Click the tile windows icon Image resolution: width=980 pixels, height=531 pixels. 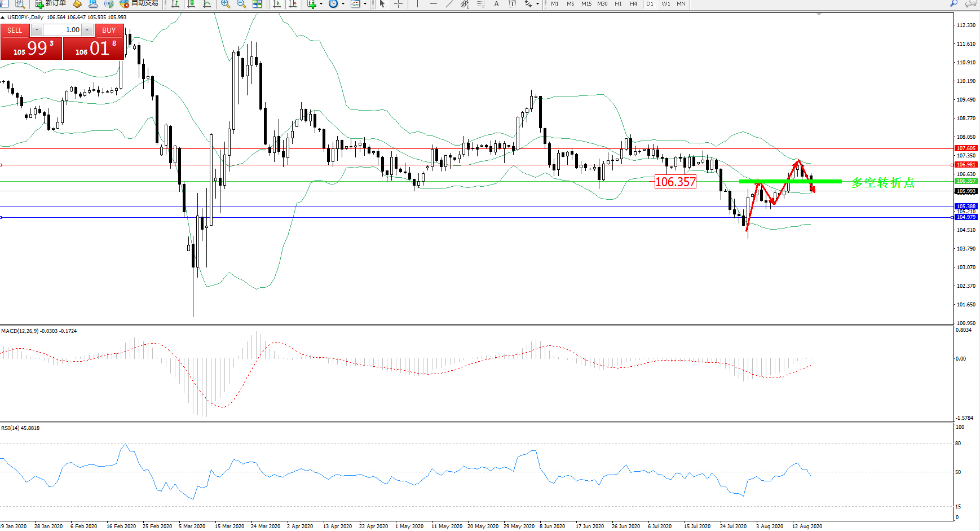pos(257,4)
